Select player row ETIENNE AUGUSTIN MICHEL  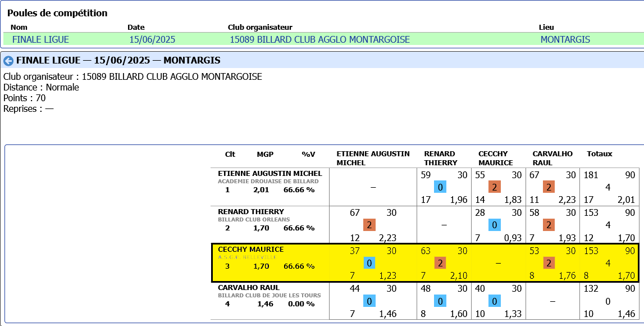tap(270, 173)
